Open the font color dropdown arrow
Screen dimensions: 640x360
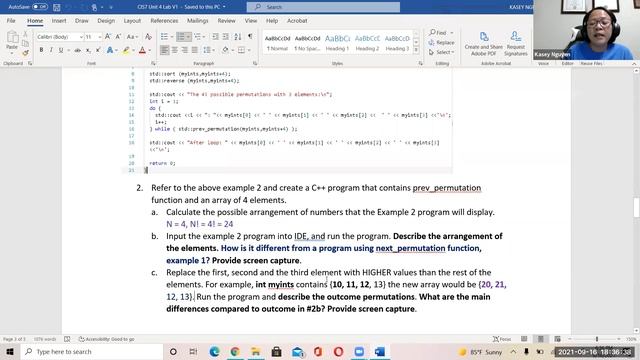pos(149,50)
